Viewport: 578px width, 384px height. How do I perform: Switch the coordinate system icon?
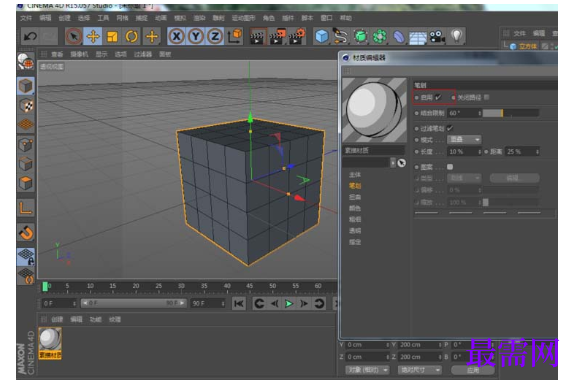[234, 36]
